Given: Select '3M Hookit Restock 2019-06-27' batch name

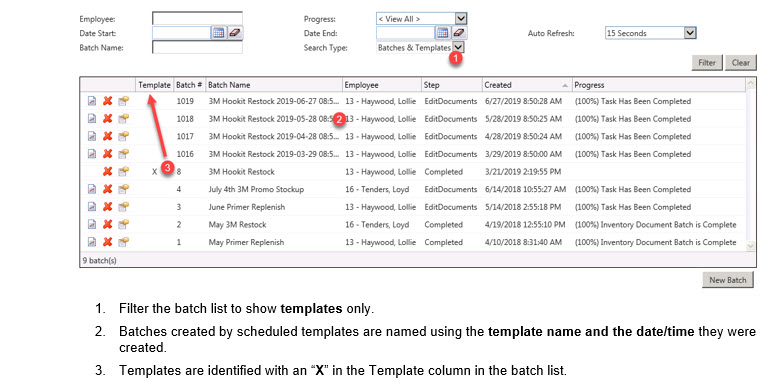Looking at the screenshot, I should [x=274, y=101].
